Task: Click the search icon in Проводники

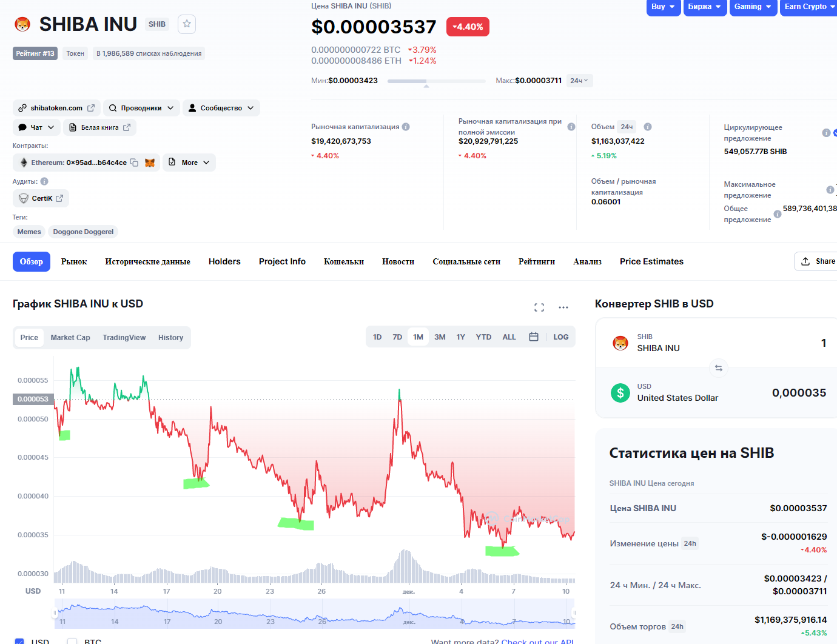Action: (x=113, y=108)
